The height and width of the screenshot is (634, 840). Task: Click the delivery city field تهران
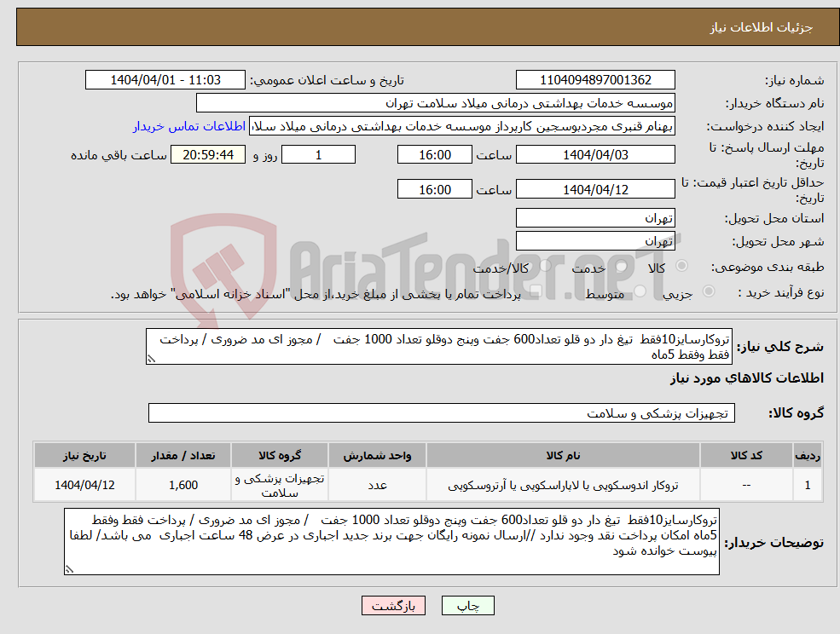(x=595, y=241)
